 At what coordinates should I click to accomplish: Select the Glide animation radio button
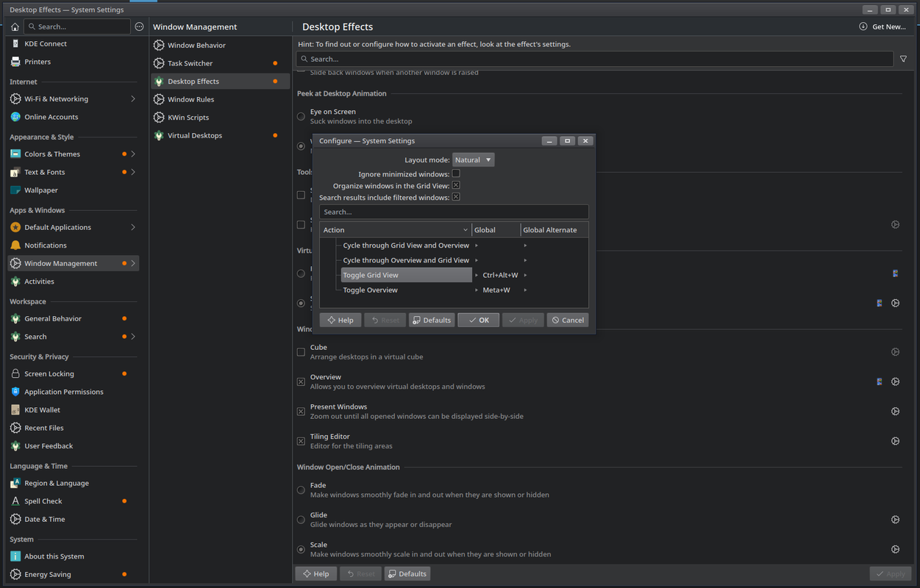(301, 520)
